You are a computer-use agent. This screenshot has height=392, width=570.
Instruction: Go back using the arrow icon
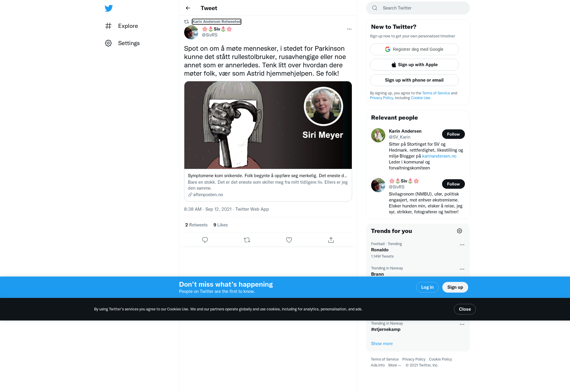coord(188,8)
